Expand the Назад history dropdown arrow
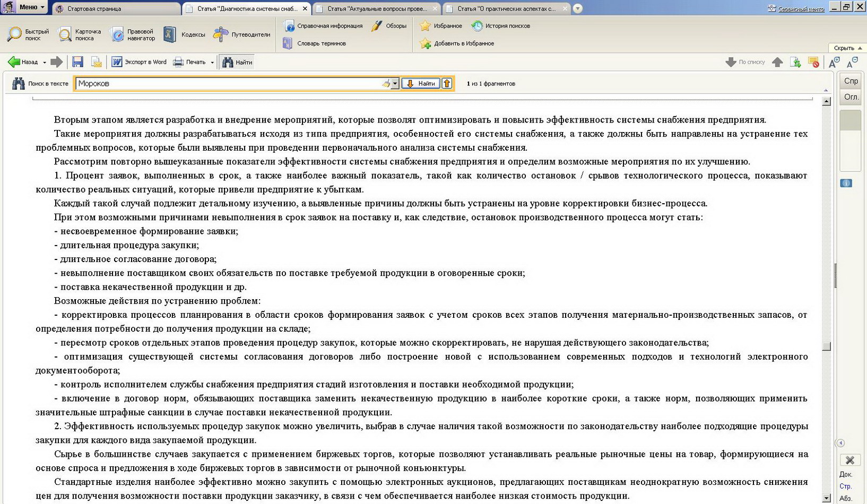Image resolution: width=867 pixels, height=504 pixels. pyautogui.click(x=45, y=63)
